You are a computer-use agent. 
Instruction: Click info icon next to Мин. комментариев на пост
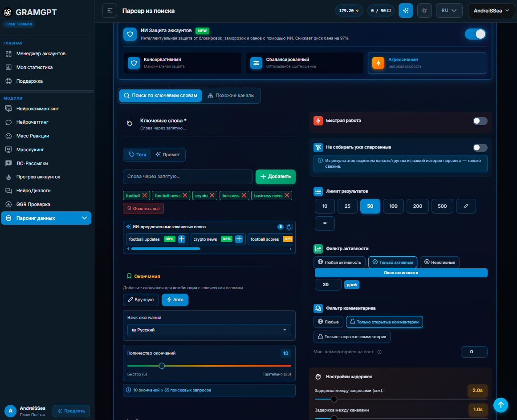[x=379, y=352]
